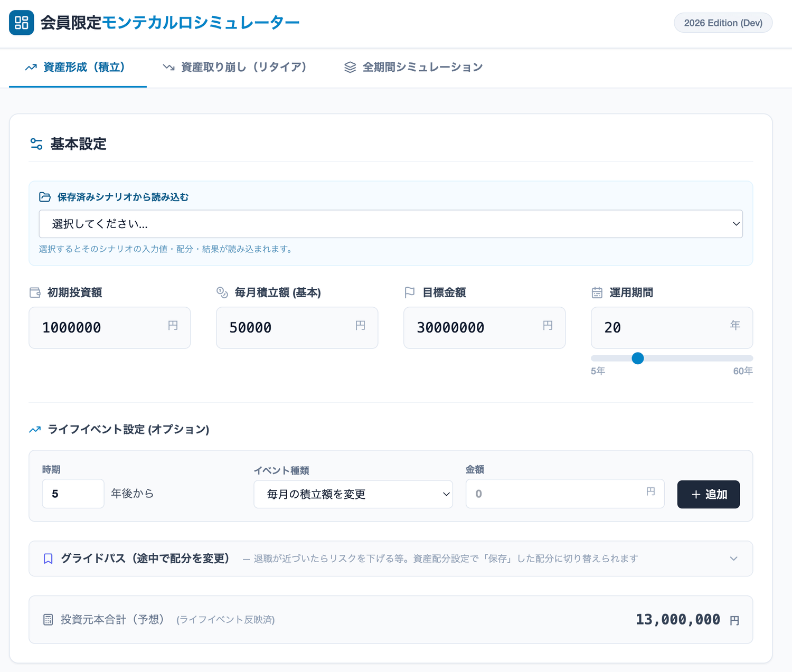Click the scenario hint text below dropdown
Image resolution: width=792 pixels, height=672 pixels.
[167, 249]
